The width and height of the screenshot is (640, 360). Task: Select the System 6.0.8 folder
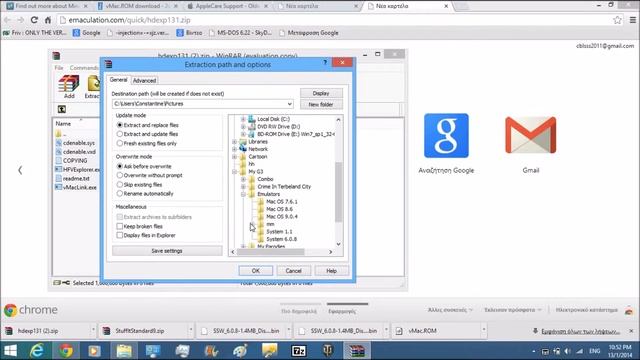(x=281, y=239)
